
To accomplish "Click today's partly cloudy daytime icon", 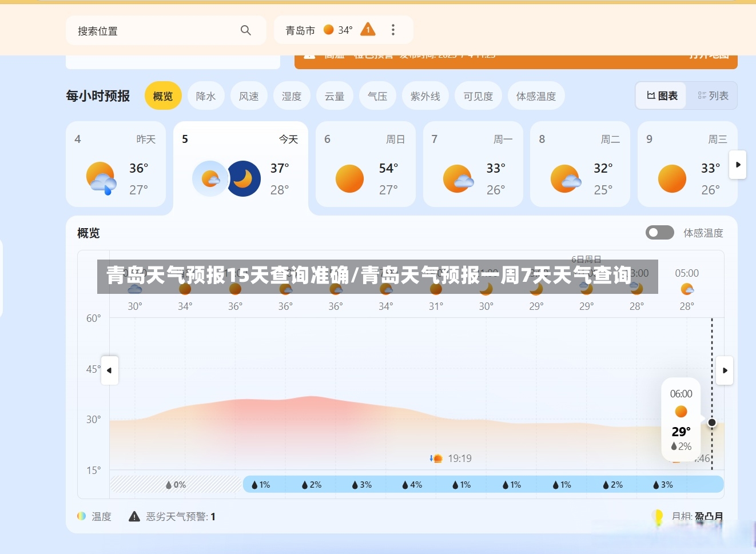I will pyautogui.click(x=210, y=179).
